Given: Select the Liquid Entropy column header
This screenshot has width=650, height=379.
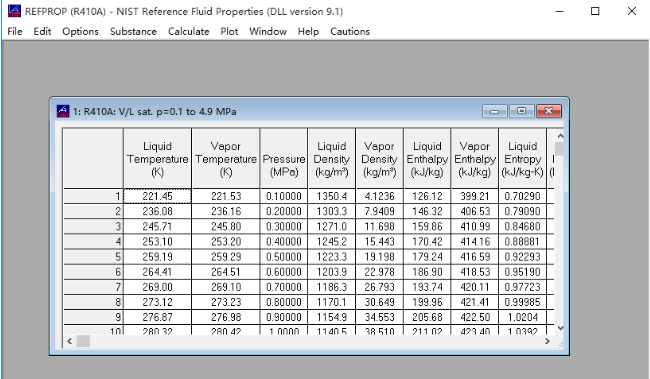Looking at the screenshot, I should point(522,159).
